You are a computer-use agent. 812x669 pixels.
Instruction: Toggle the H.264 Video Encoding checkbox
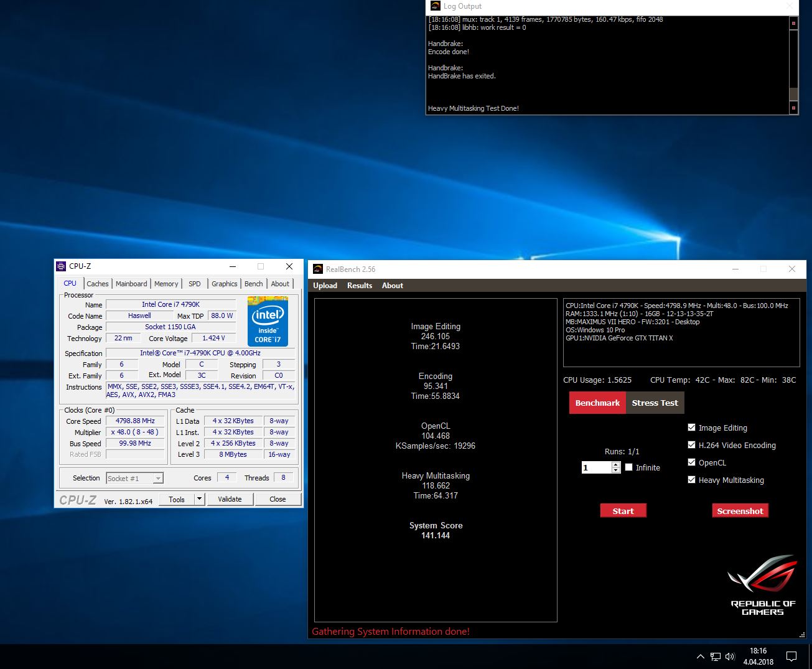coord(691,445)
